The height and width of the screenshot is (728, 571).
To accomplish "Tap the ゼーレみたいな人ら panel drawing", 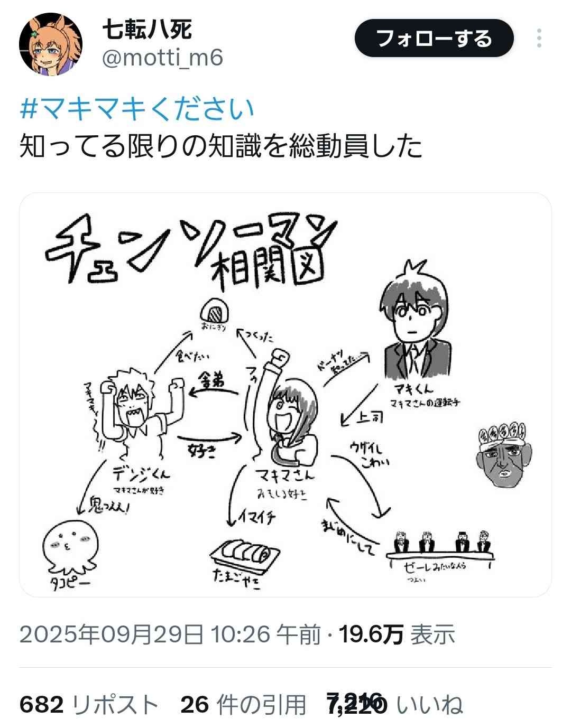I will point(440,549).
